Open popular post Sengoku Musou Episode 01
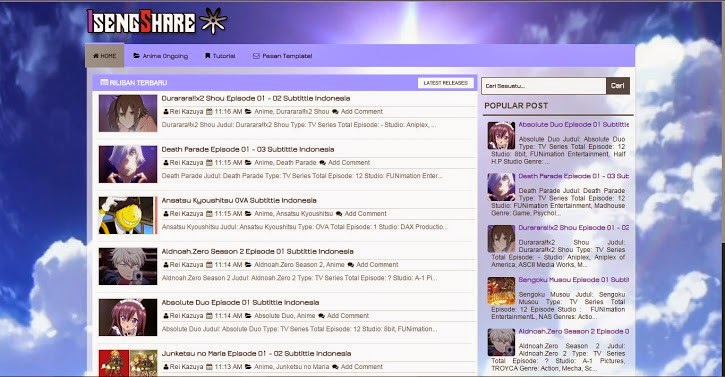This screenshot has width=725, height=377. pyautogui.click(x=573, y=280)
